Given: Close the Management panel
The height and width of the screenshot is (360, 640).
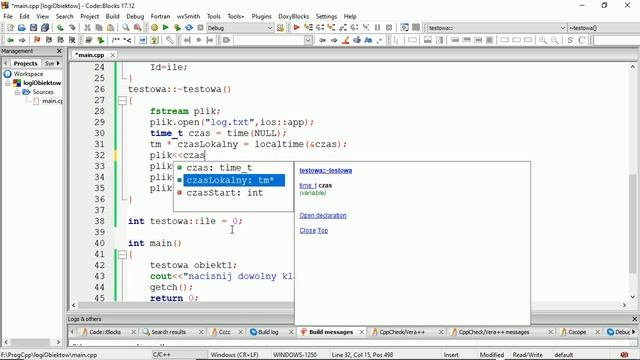Looking at the screenshot, I should coord(59,51).
